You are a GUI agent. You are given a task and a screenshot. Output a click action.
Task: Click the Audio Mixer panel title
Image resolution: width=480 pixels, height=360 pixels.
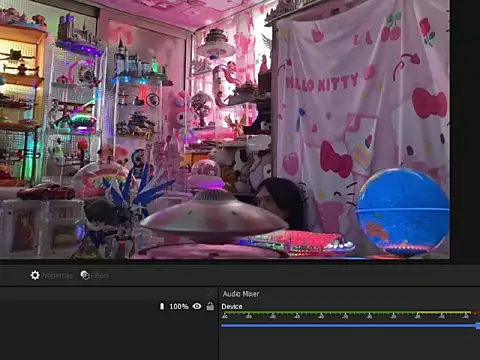241,294
